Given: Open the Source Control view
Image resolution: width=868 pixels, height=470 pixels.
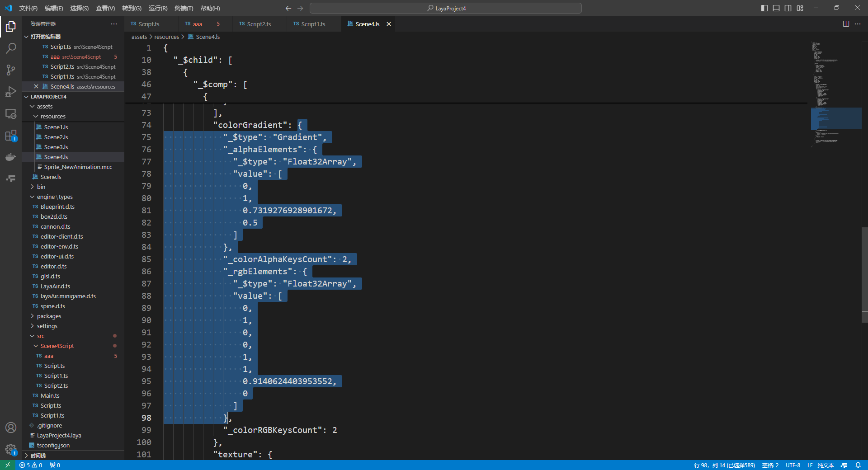Looking at the screenshot, I should coord(11,70).
